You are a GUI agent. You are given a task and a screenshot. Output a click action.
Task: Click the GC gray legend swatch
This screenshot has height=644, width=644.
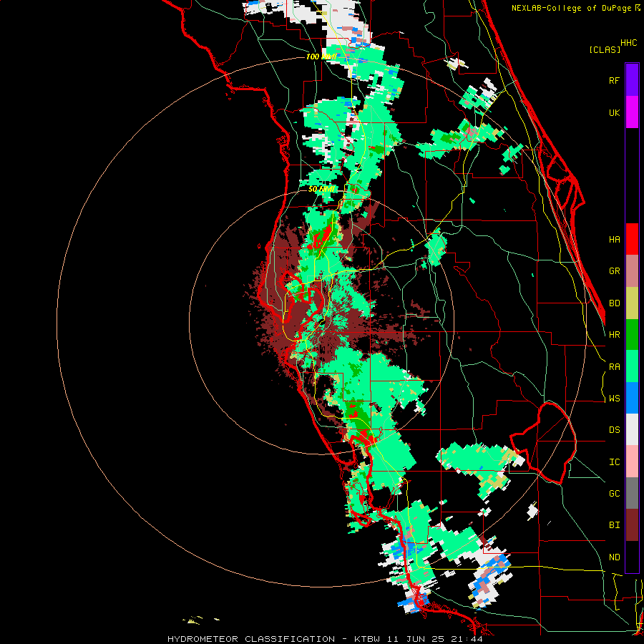[x=632, y=494]
